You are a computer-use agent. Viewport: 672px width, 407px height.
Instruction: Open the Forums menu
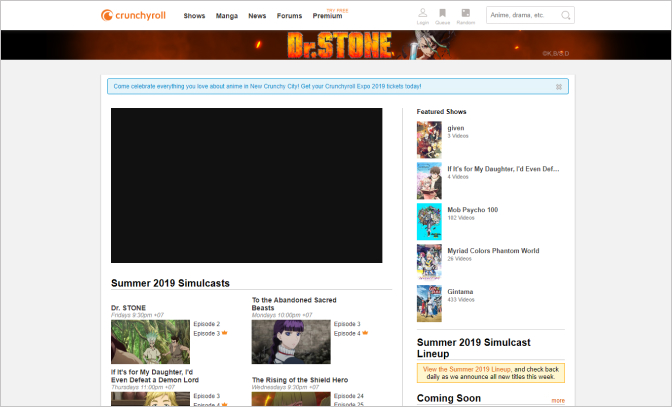[x=289, y=16]
